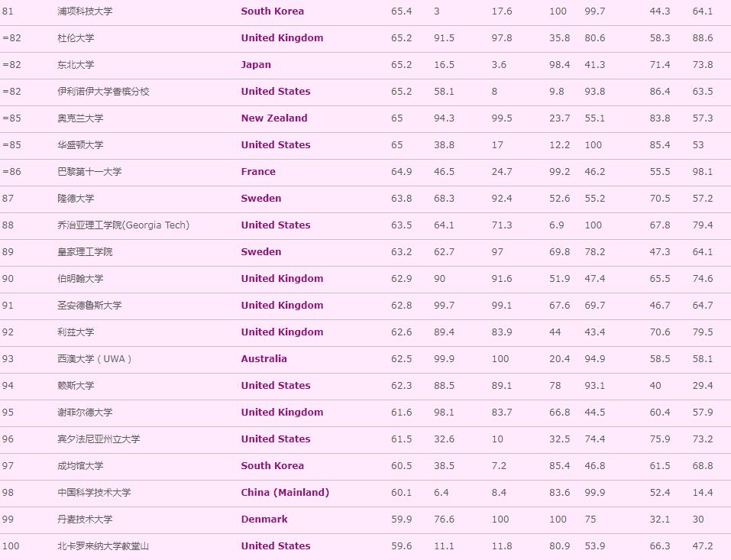The image size is (731, 560).
Task: Select South Korea in the 成均馆大学 row
Action: 272,466
